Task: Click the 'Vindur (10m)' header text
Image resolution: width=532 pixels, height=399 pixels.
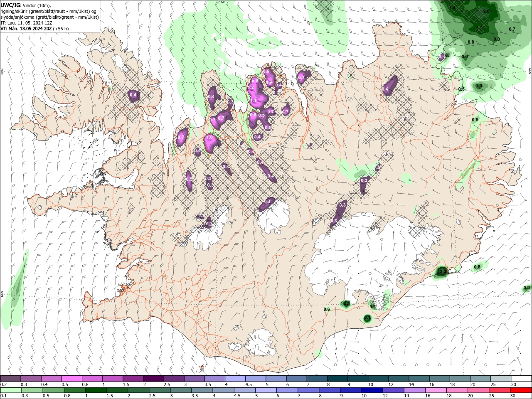Action: click(37, 5)
